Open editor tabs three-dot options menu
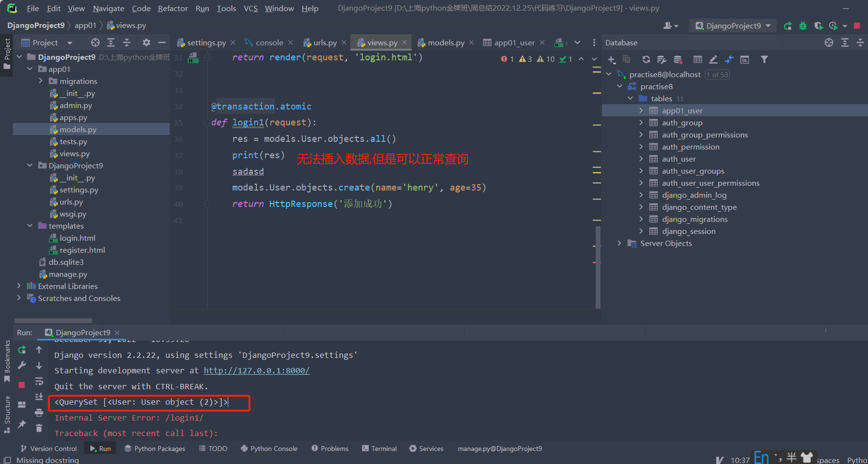This screenshot has height=464, width=868. click(594, 42)
